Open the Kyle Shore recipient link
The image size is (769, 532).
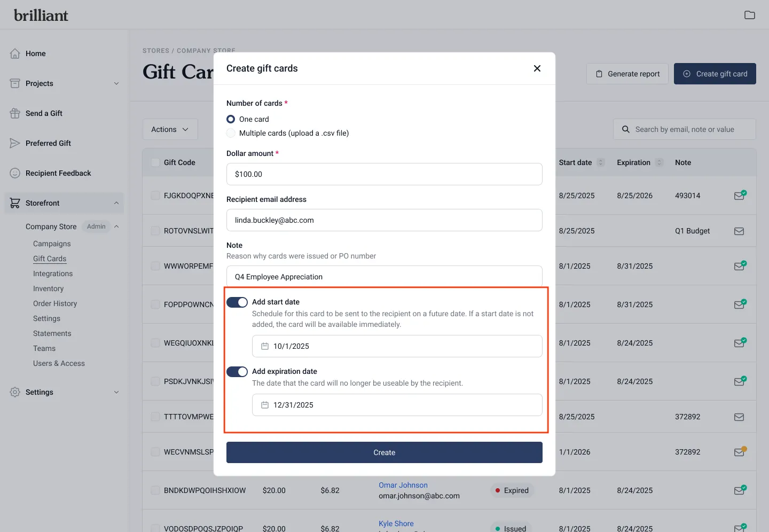point(396,523)
